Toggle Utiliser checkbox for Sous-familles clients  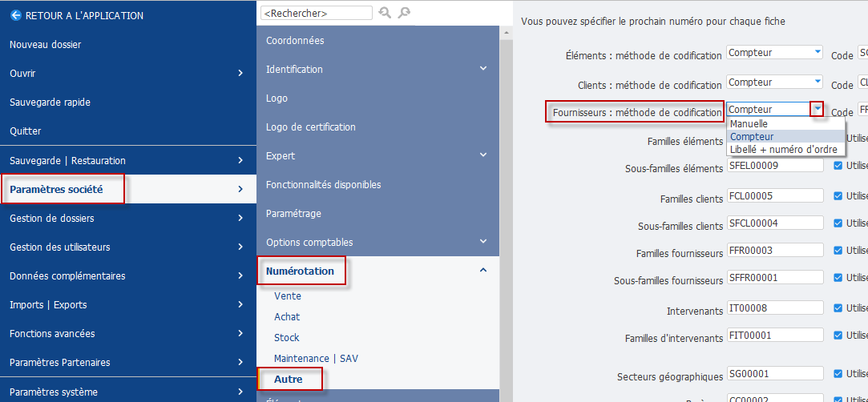838,223
